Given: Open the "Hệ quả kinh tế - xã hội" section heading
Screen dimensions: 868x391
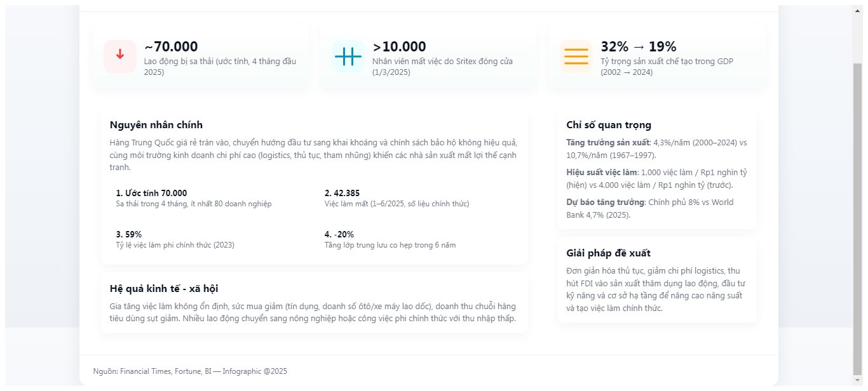Looking at the screenshot, I should 164,289.
